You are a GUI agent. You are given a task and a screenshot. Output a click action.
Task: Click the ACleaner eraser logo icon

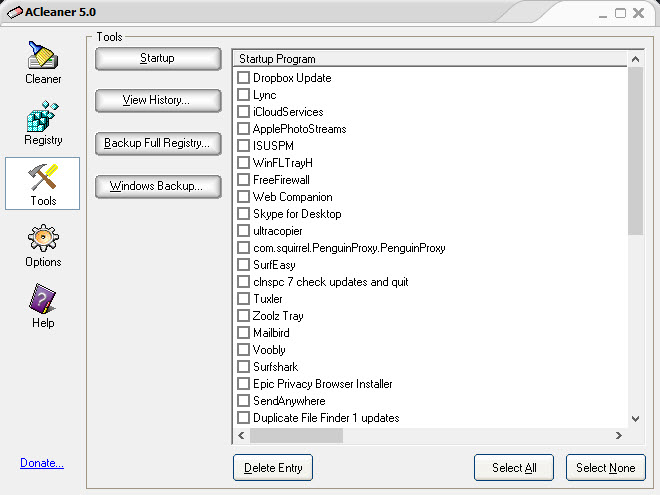pos(15,12)
